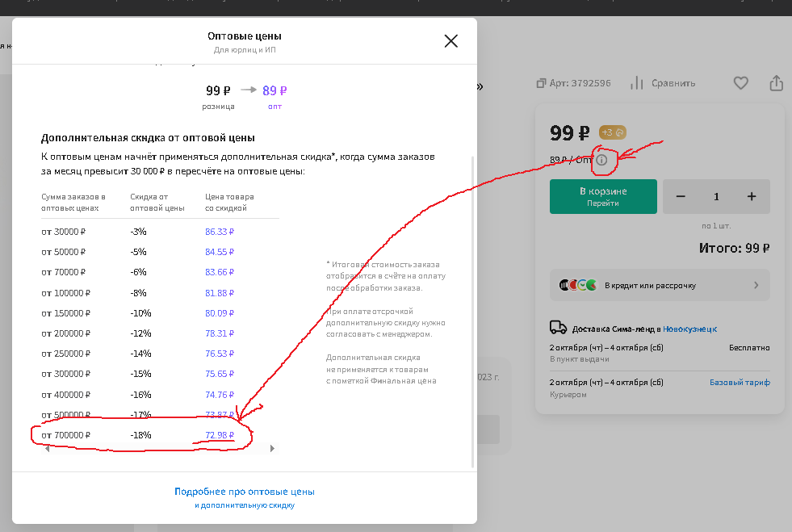The height and width of the screenshot is (532, 792).
Task: Click the wholesale price info icon
Action: pyautogui.click(x=601, y=160)
